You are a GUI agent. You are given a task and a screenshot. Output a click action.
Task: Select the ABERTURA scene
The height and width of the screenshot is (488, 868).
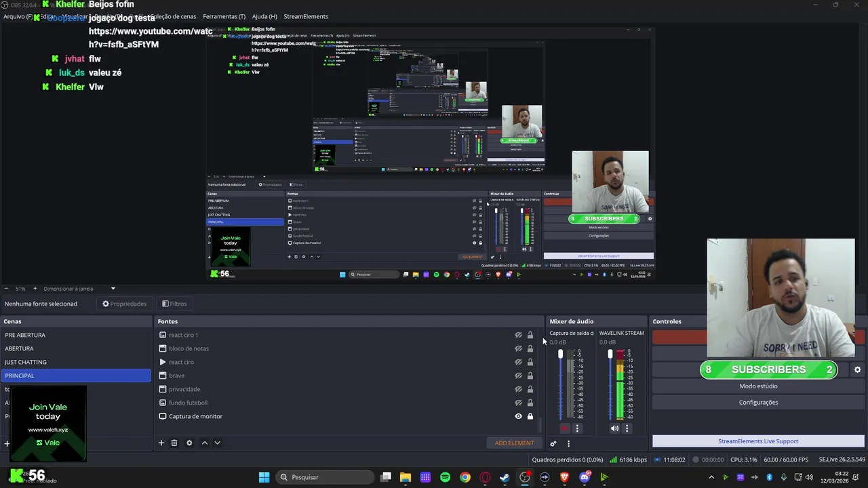coord(76,348)
